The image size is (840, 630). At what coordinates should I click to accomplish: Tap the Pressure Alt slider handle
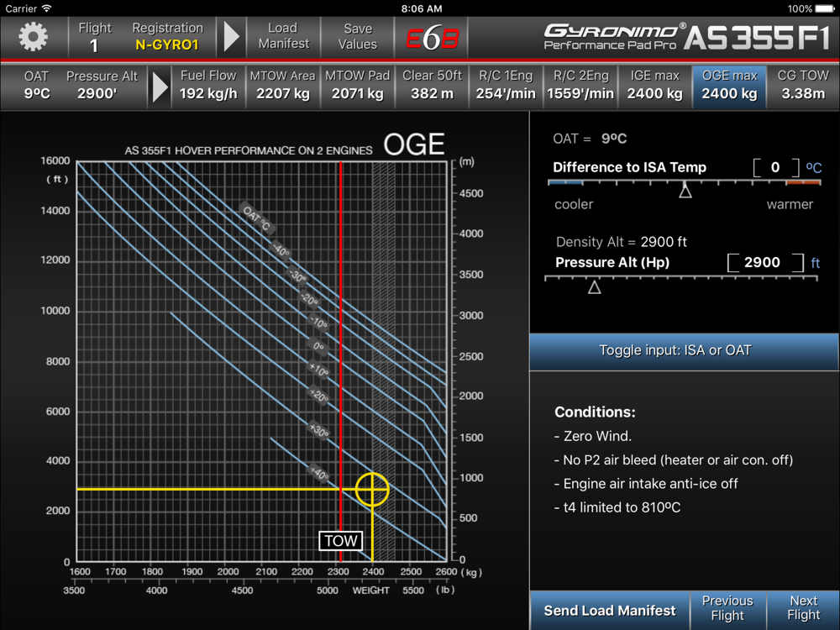click(x=594, y=287)
